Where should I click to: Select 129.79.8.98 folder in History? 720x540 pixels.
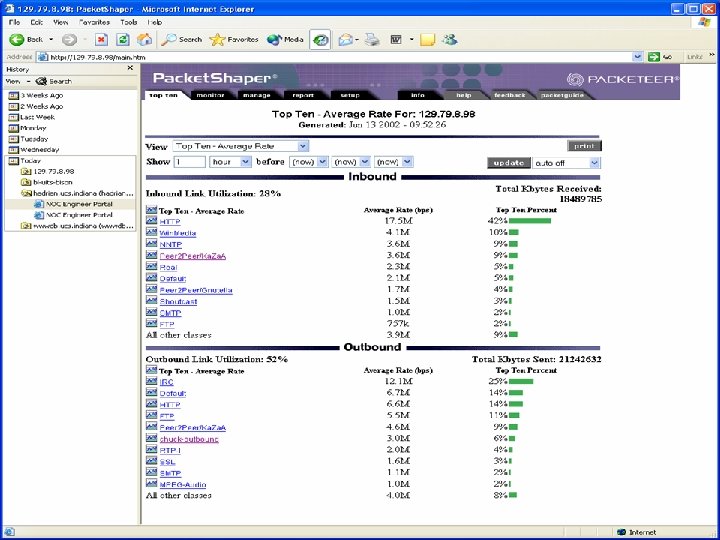tap(47, 171)
